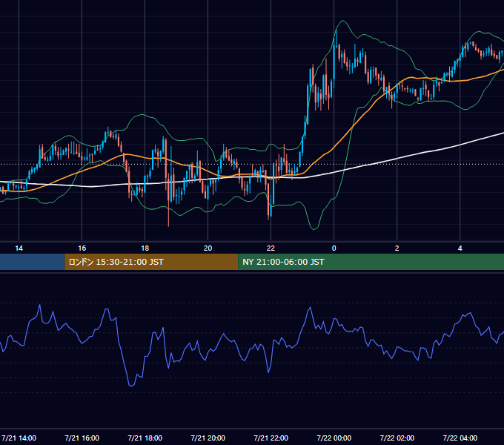504x445 pixels.
Task: Click the hour label 2 on the price chart axis
Action: [397, 248]
